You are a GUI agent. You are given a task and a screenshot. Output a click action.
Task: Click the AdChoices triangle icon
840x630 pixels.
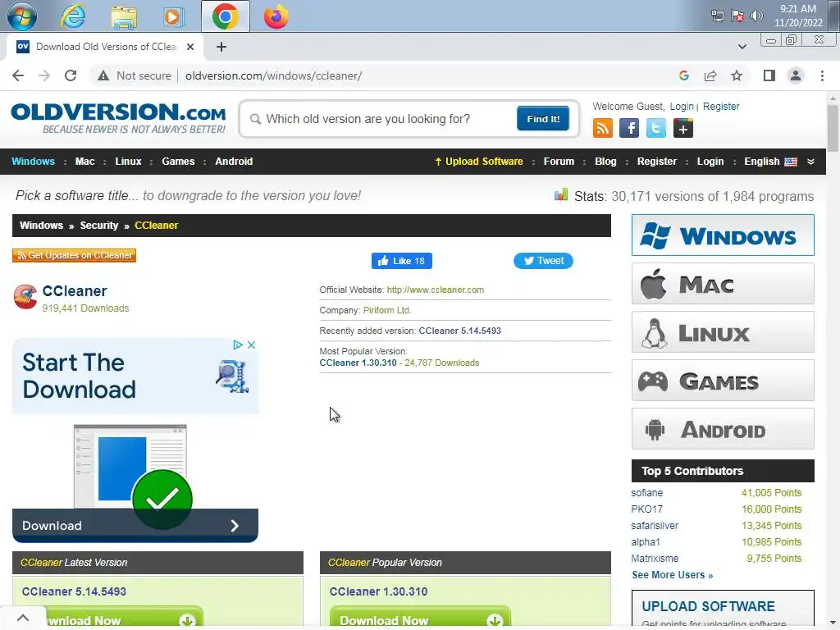[238, 345]
